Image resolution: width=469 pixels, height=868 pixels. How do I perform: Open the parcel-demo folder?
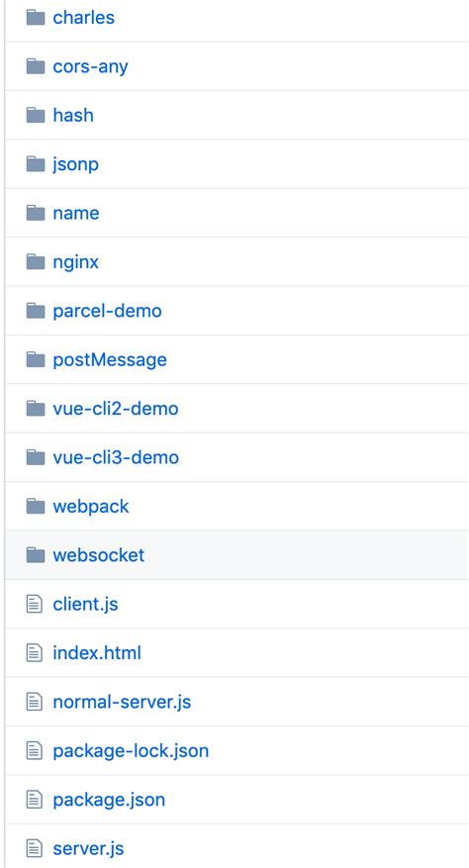point(108,311)
